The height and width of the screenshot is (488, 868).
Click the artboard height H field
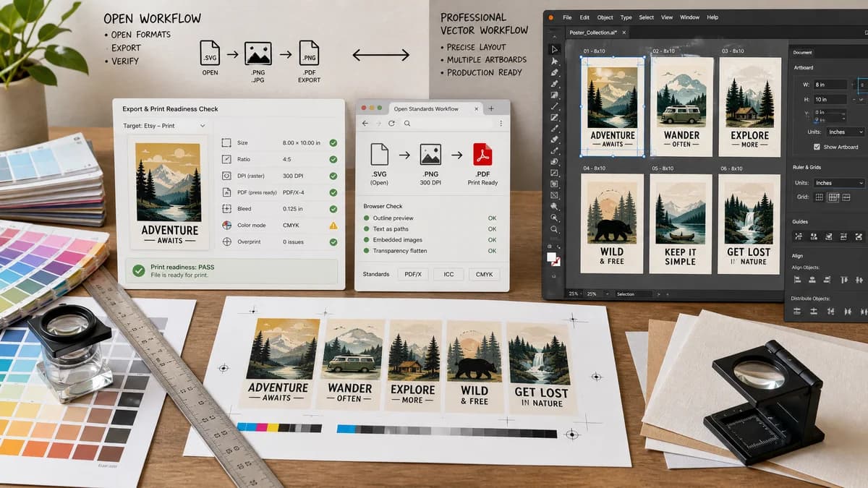(x=830, y=99)
